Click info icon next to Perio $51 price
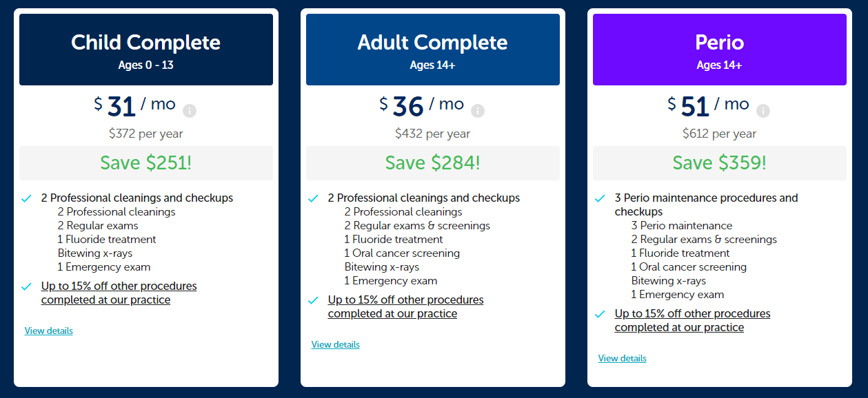Screen dimensions: 868x398 tap(763, 111)
